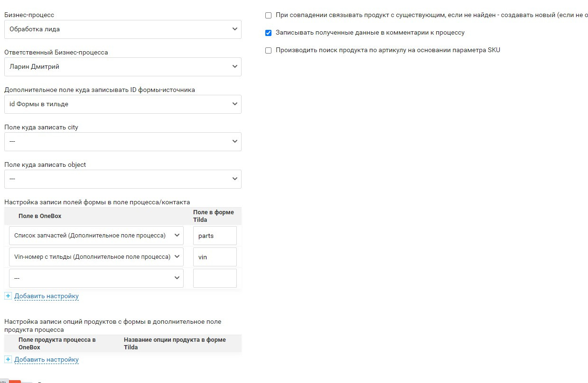Click the 'Поле в OneBox' column header

(x=40, y=216)
